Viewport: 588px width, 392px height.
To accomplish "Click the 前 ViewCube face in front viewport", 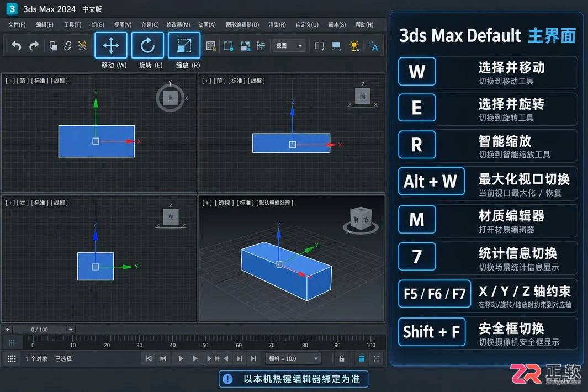I will click(x=362, y=96).
